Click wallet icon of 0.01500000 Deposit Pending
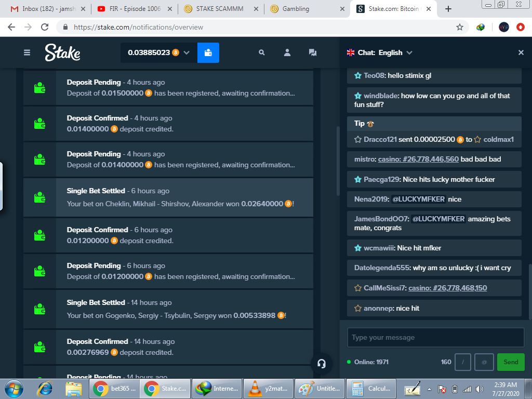Image resolution: width=532 pixels, height=399 pixels. pyautogui.click(x=39, y=88)
